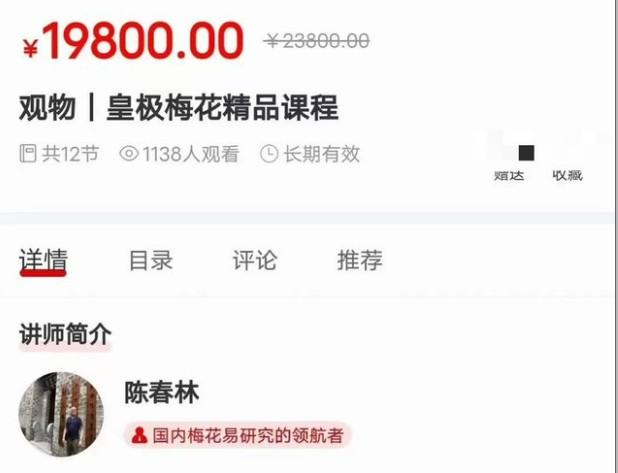Click the 国内梅花易研究的领航者 badge
The image size is (618, 473).
tap(238, 435)
